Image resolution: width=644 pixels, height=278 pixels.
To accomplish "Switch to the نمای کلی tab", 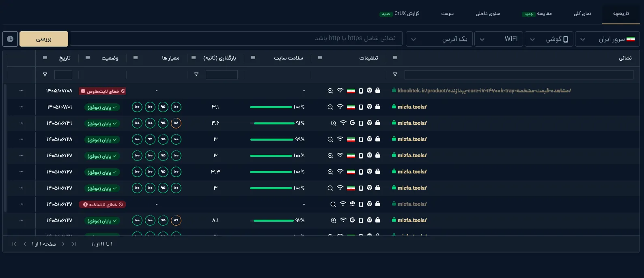I will [582, 13].
